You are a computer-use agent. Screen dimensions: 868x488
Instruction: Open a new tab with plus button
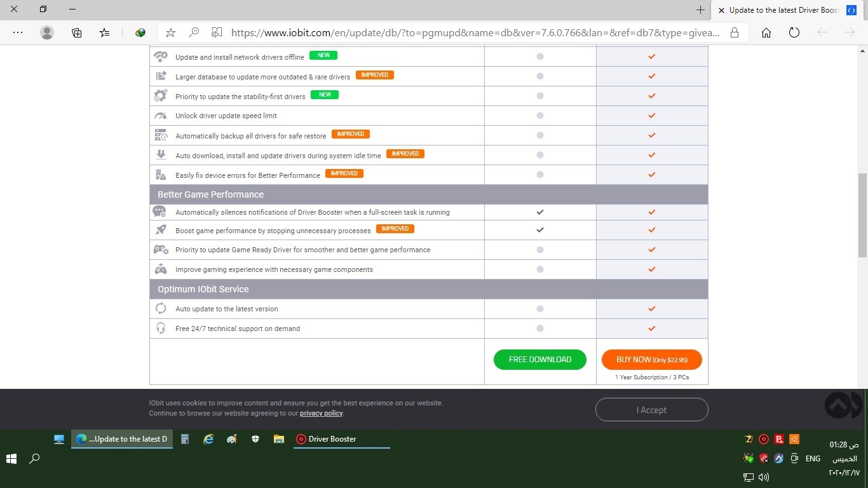(x=700, y=10)
